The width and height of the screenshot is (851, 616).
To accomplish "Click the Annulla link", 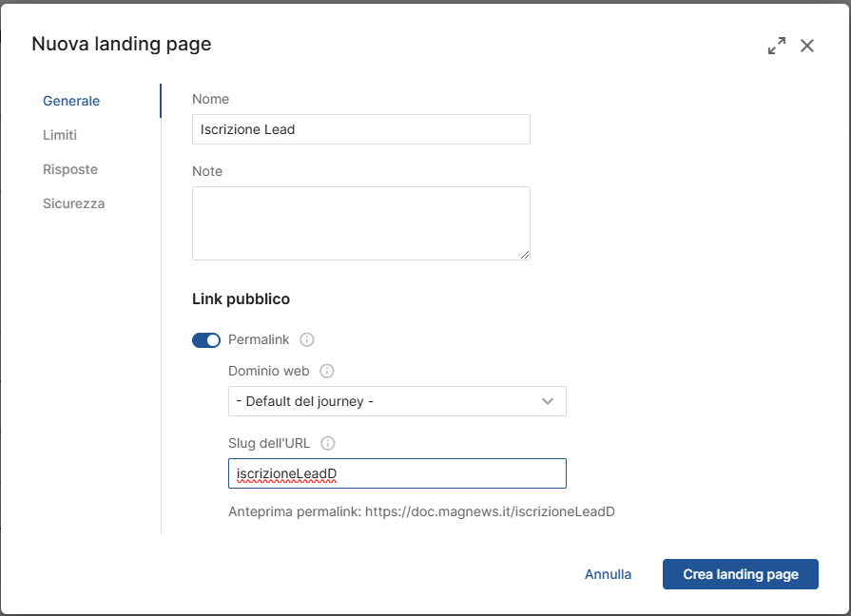I will 608,574.
